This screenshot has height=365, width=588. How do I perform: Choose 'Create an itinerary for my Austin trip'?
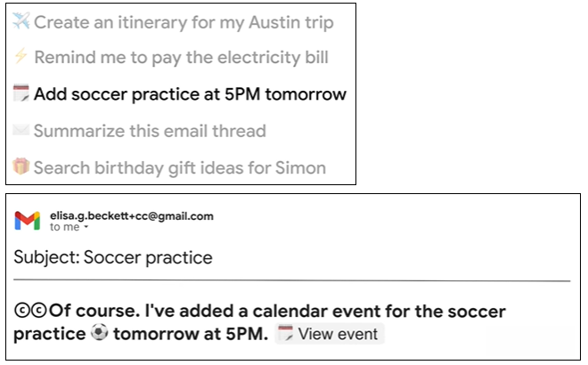click(184, 21)
